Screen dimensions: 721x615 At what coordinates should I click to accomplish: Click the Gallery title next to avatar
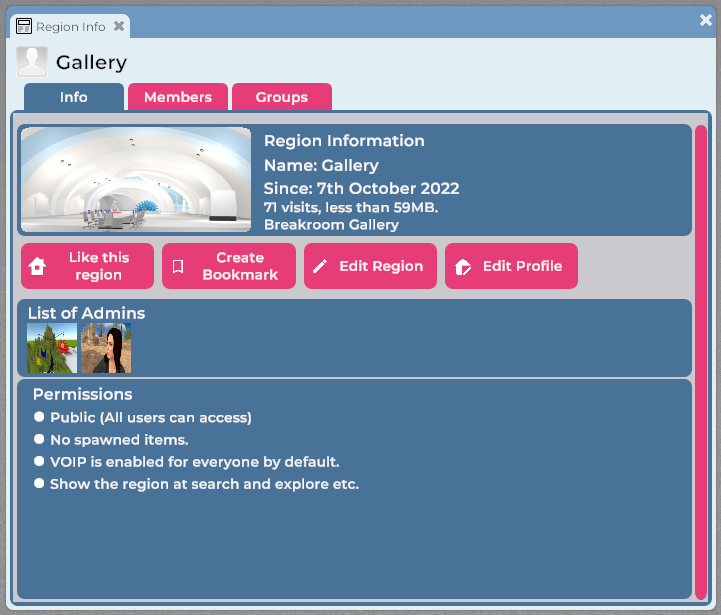pos(92,62)
